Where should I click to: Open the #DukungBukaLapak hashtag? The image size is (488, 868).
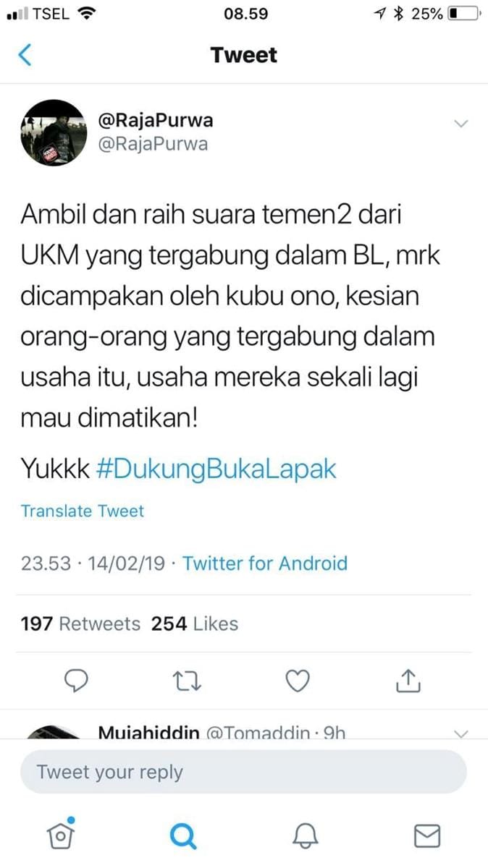tap(216, 469)
